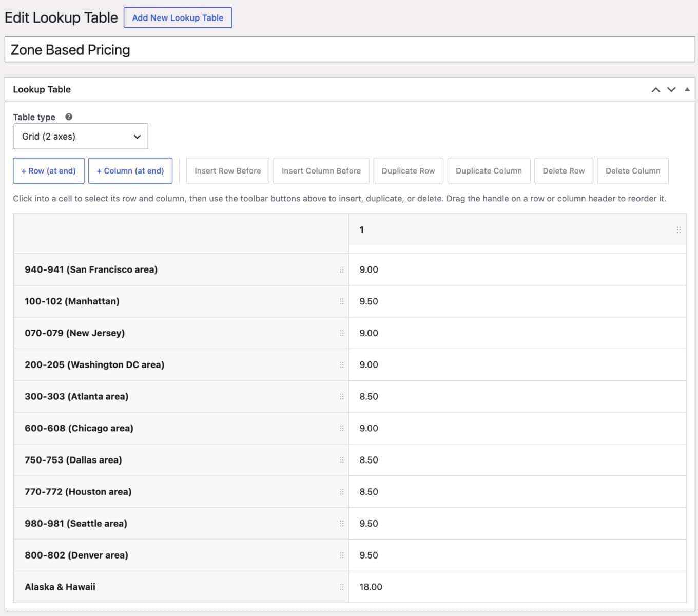This screenshot has height=616, width=698.
Task: Click Delete Row button
Action: tap(564, 171)
